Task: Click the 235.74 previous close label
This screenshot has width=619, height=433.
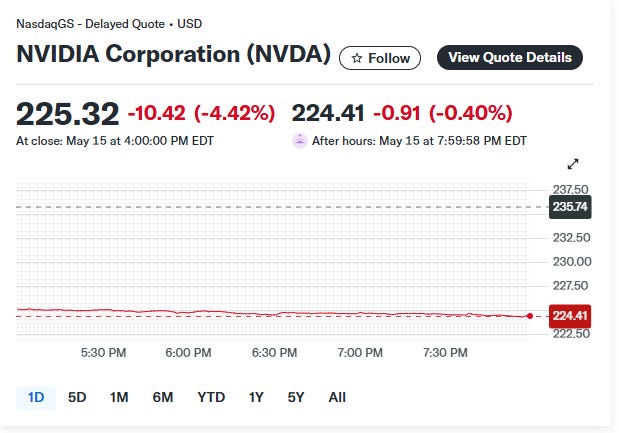Action: point(570,207)
